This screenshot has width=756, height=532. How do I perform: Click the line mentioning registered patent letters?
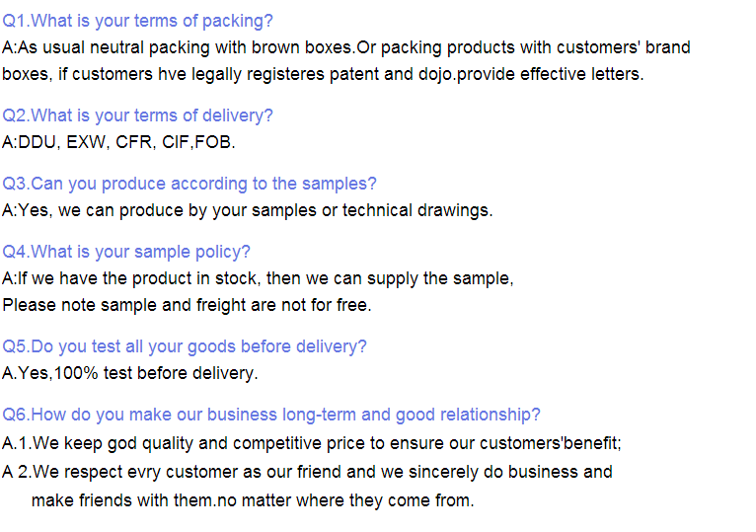pos(323,74)
